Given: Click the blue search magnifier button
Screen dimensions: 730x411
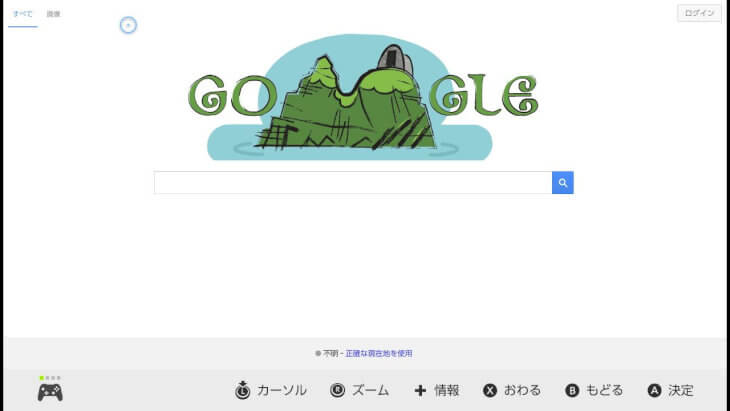Looking at the screenshot, I should coord(563,183).
